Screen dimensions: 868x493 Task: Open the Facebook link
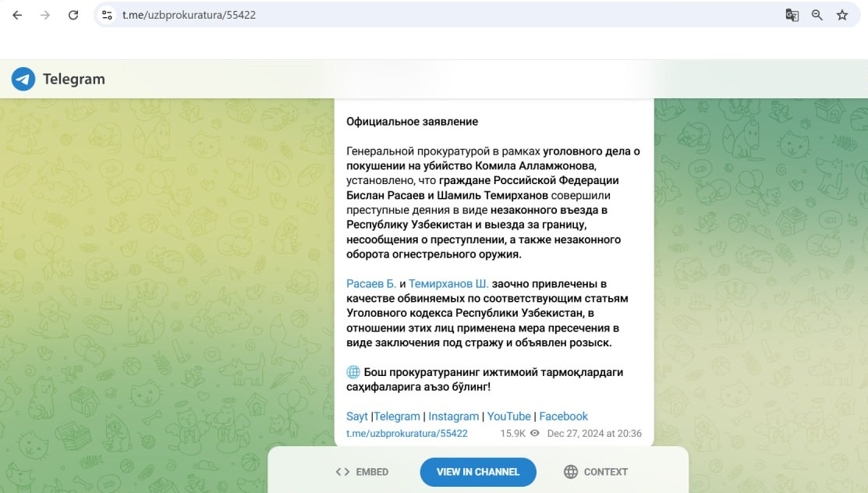pos(563,417)
